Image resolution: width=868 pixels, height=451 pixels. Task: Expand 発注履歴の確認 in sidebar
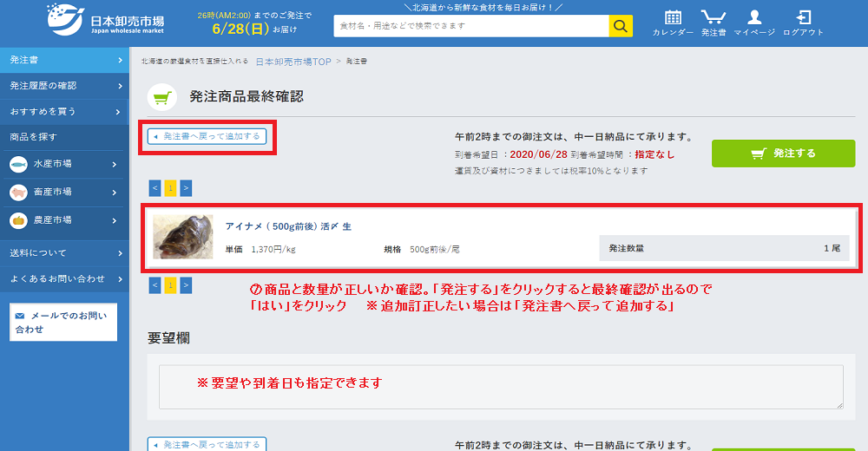point(64,86)
